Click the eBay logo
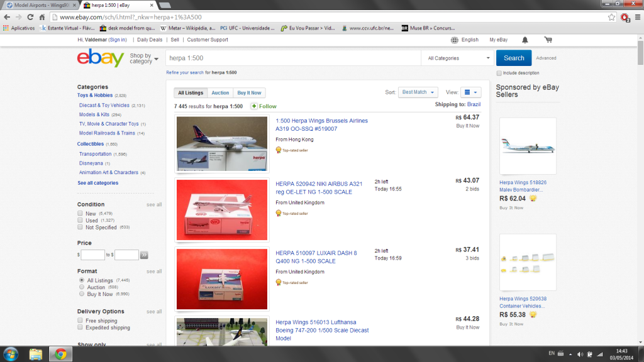 point(101,58)
